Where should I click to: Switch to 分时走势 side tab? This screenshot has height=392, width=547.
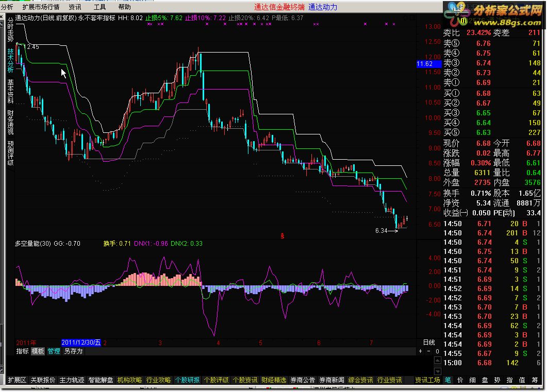pos(10,29)
